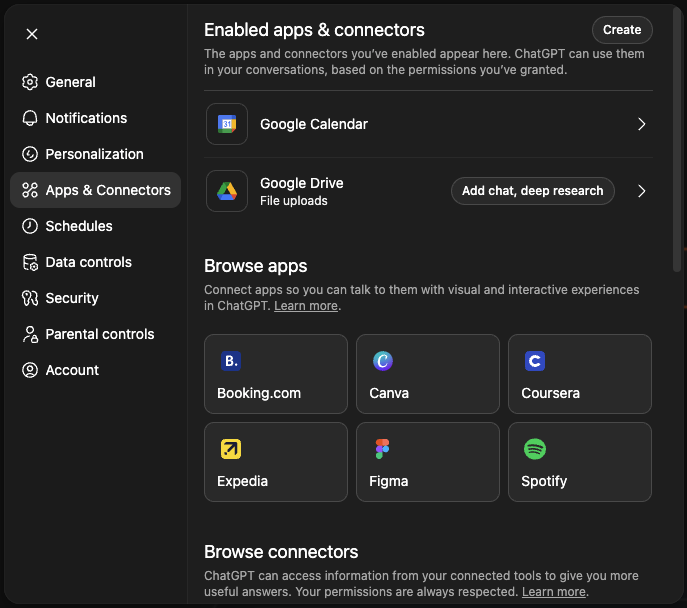
Task: Close the settings dialog with the X icon
Action: point(32,34)
